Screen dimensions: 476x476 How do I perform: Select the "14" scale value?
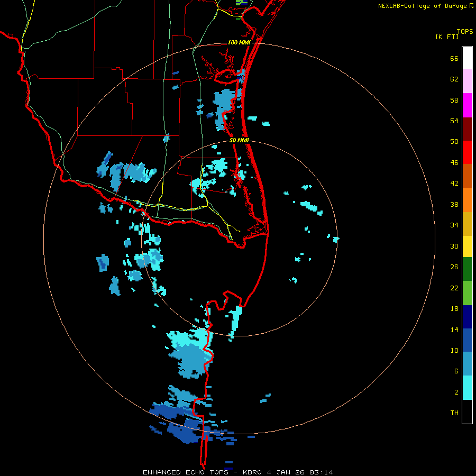[x=454, y=329]
